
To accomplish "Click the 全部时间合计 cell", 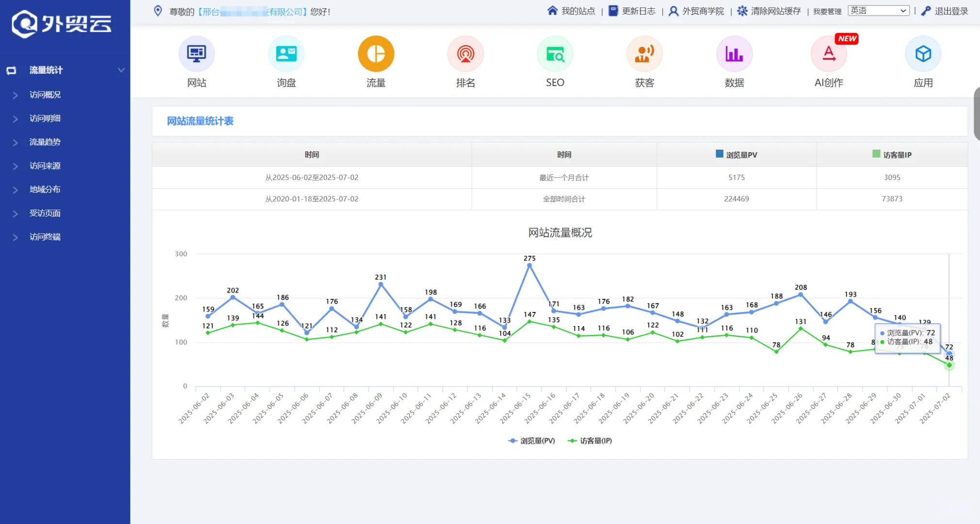I will [564, 199].
